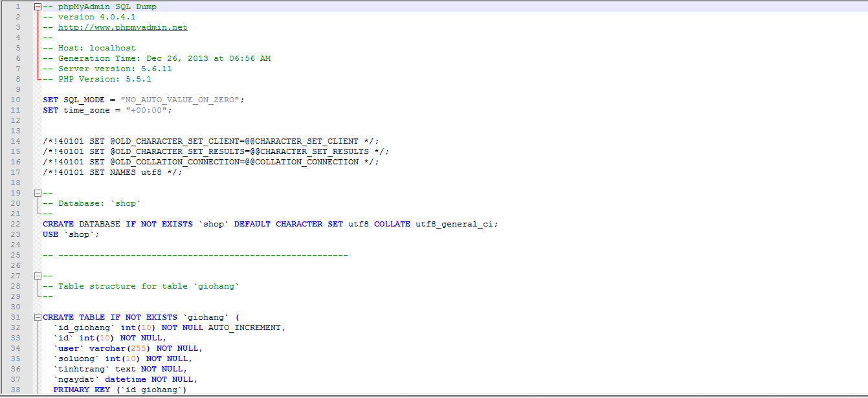Screen dimensions: 868x398
Task: Collapse the Database shop comment fold
Action: pyautogui.click(x=38, y=193)
